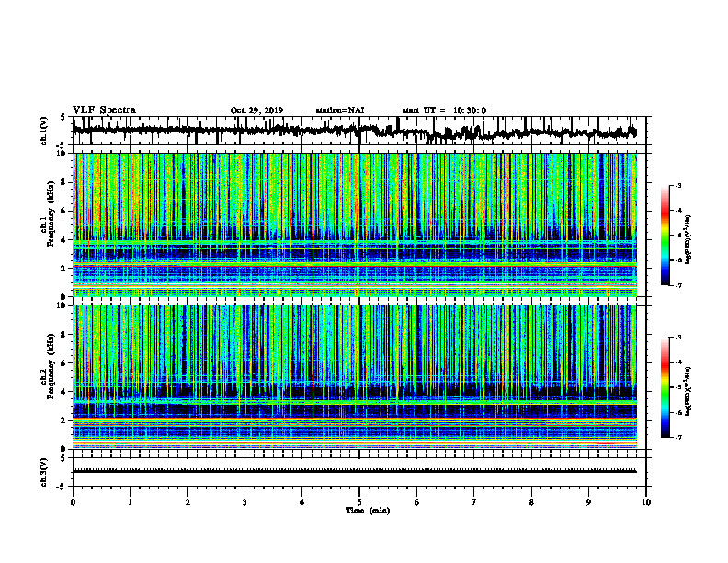Click the "VLF Spectra" plot title
The height and width of the screenshot is (563, 728).
tap(104, 110)
